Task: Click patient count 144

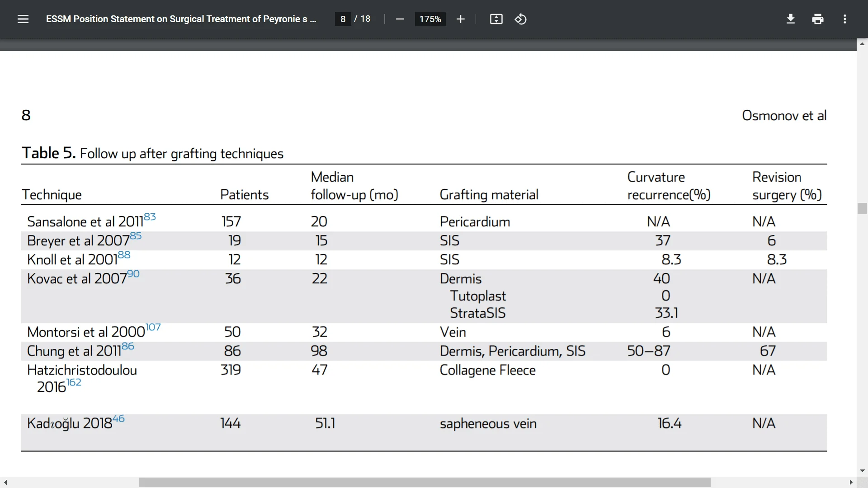Action: (x=230, y=423)
